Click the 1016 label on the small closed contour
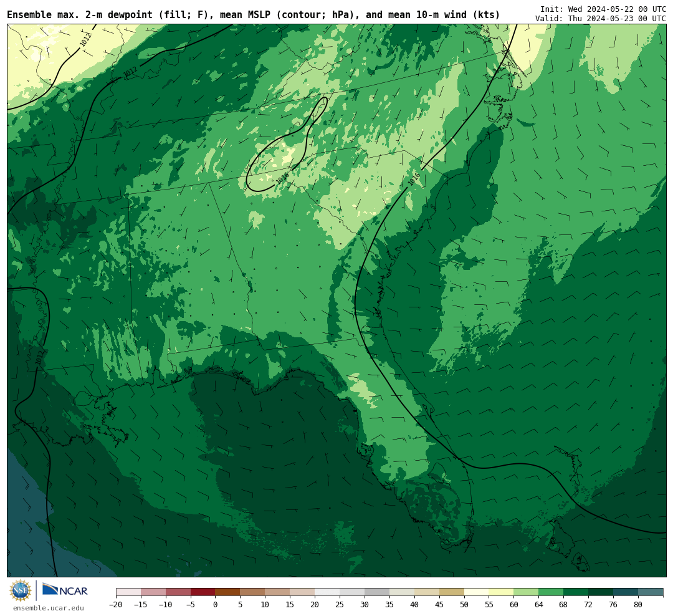This screenshot has height=616, width=673. point(282,178)
